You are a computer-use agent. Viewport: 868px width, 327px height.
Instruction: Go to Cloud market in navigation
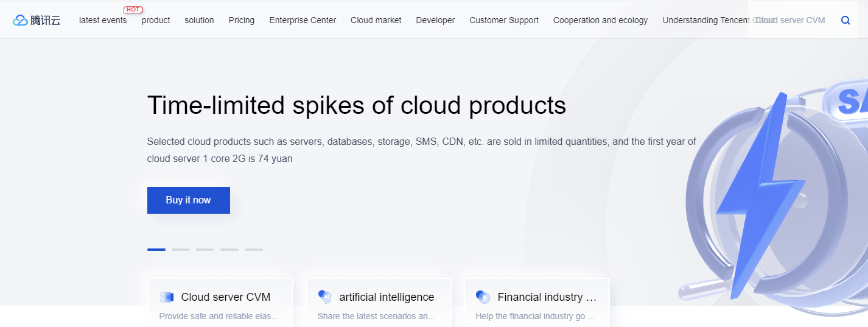click(376, 20)
